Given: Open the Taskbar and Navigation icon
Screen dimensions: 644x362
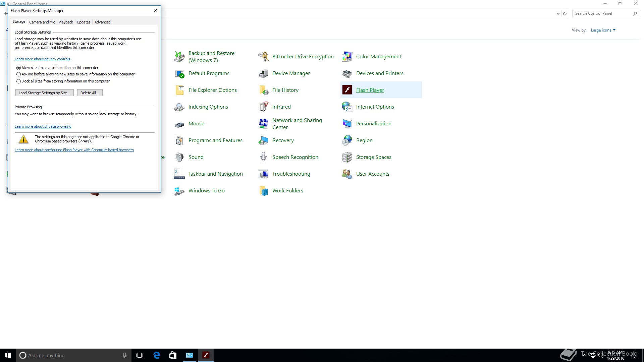Looking at the screenshot, I should pyautogui.click(x=179, y=174).
